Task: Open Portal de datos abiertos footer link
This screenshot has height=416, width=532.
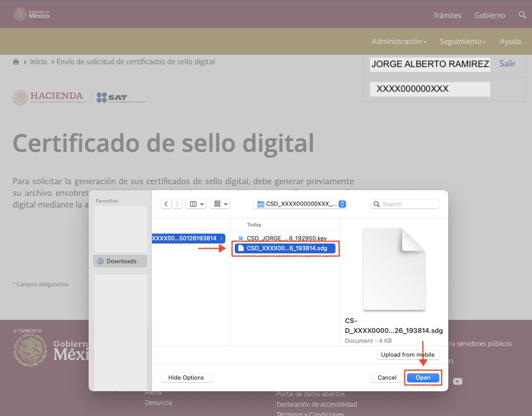Action: click(310, 394)
